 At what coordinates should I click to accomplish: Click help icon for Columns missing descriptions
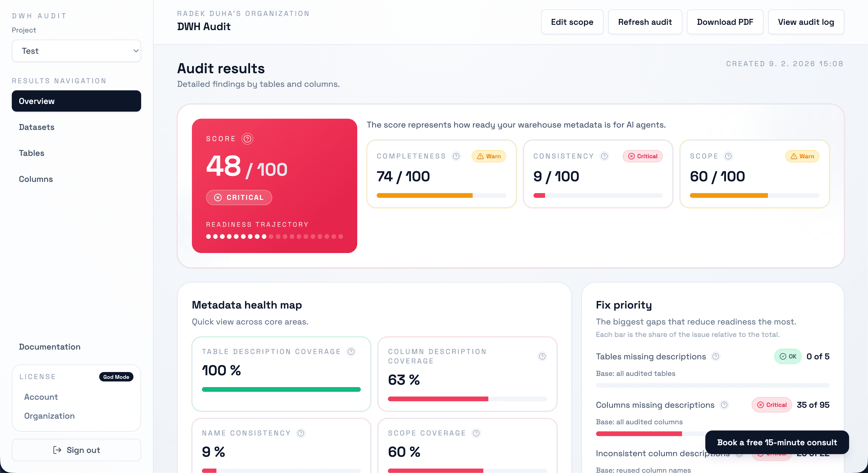click(724, 405)
